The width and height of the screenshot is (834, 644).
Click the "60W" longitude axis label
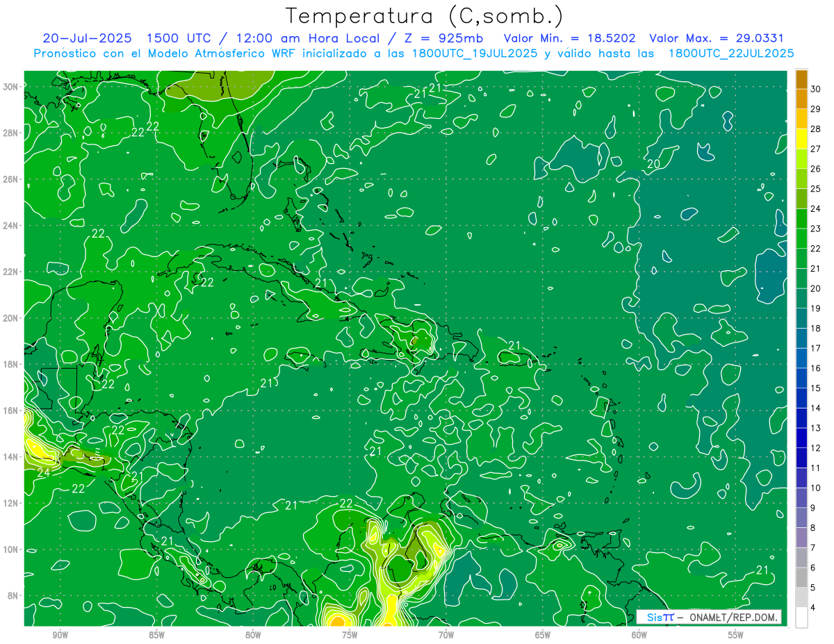pyautogui.click(x=639, y=635)
